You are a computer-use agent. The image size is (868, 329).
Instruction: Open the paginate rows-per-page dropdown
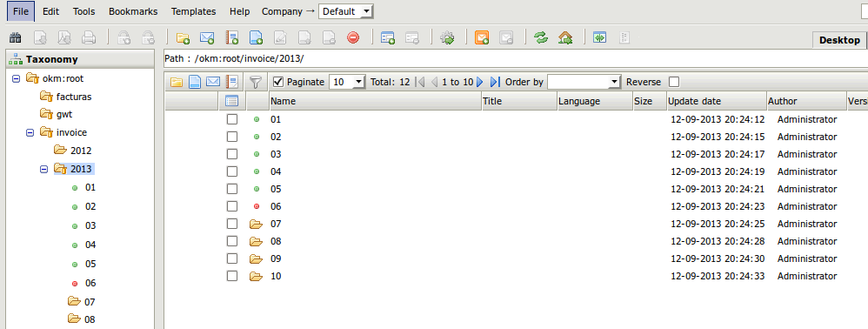click(x=347, y=82)
